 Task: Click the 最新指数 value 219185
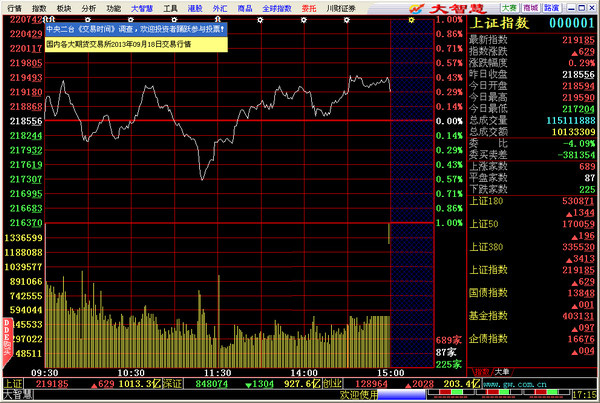[578, 40]
